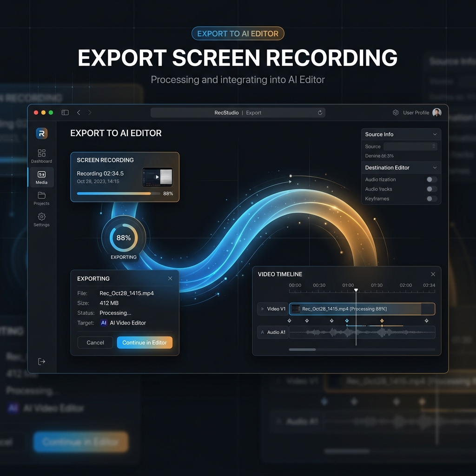
Task: Collapse the Source Info section
Action: click(x=435, y=134)
